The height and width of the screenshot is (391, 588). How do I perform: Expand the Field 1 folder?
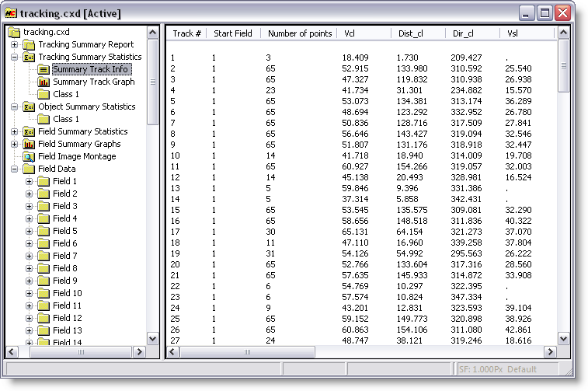29,181
